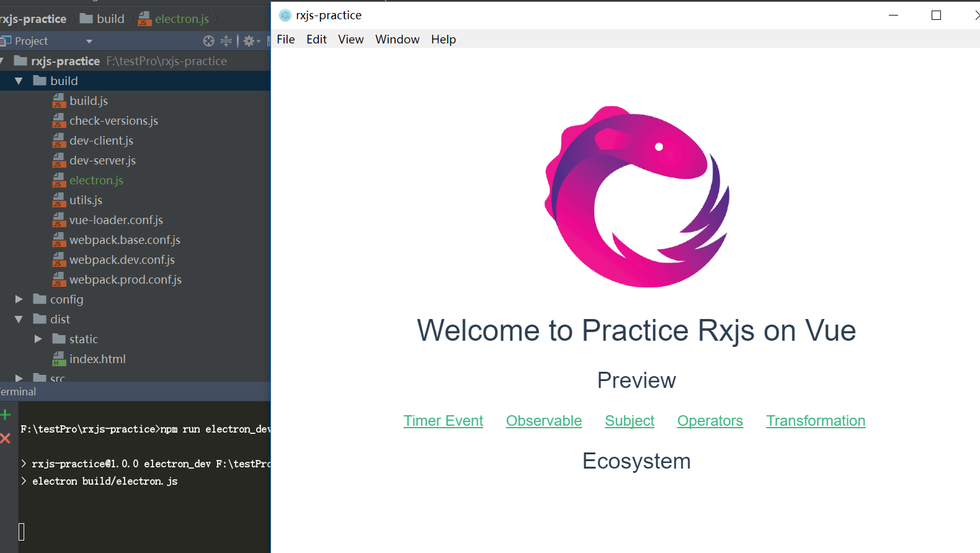980x553 pixels.
Task: Maximize the rxjs-practice window
Action: pos(937,16)
